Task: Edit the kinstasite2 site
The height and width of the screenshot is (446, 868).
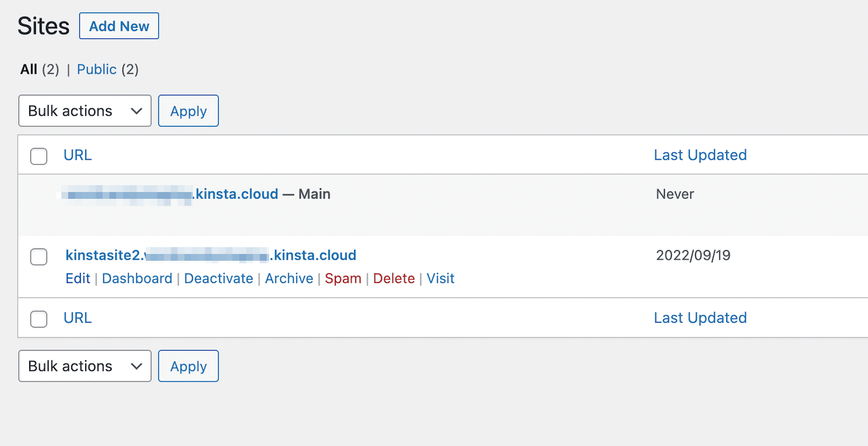Action: point(77,279)
